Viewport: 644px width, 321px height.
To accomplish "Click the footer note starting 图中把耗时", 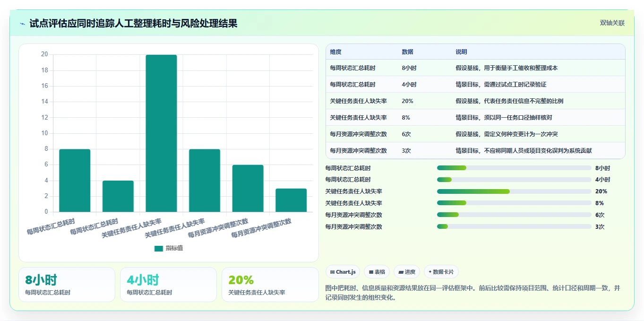I will coord(472,293).
